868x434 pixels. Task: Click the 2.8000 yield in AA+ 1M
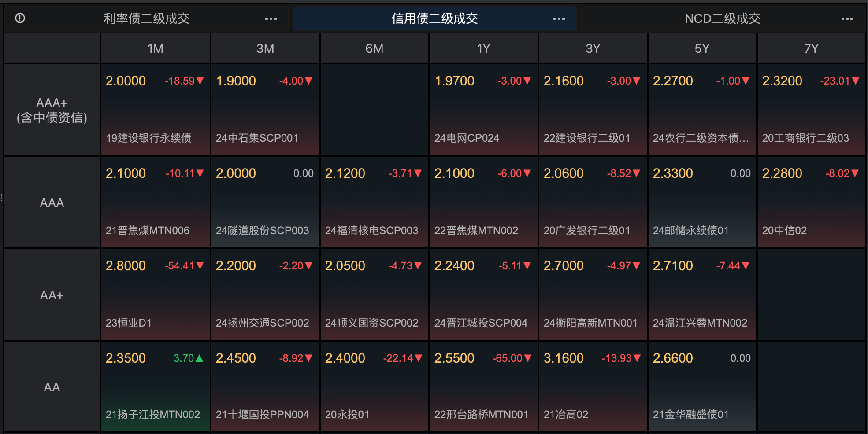[126, 266]
